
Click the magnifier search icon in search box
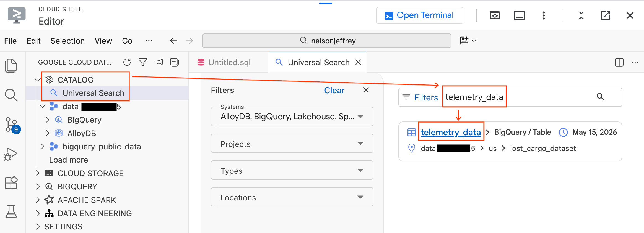tap(600, 97)
